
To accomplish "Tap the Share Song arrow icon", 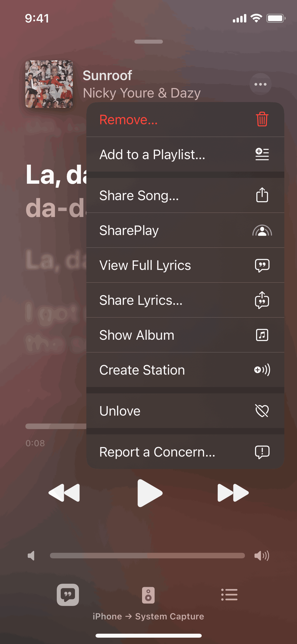I will [262, 195].
